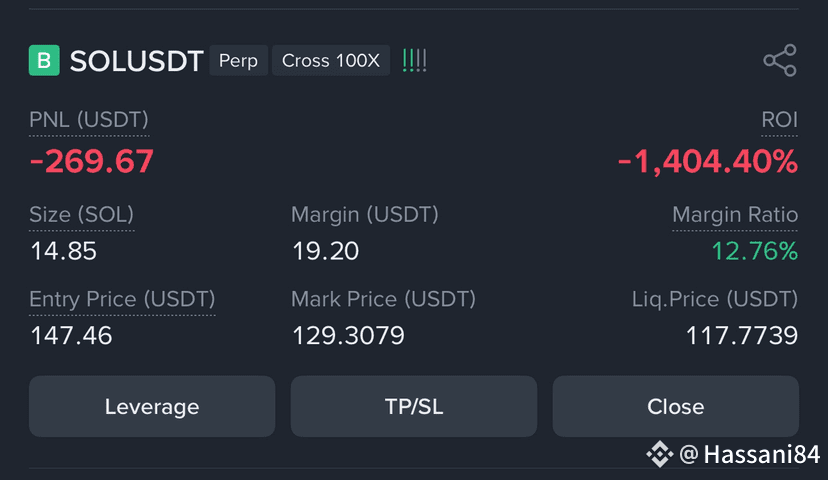Tap the Close position button
This screenshot has height=480, width=828.
click(x=675, y=406)
